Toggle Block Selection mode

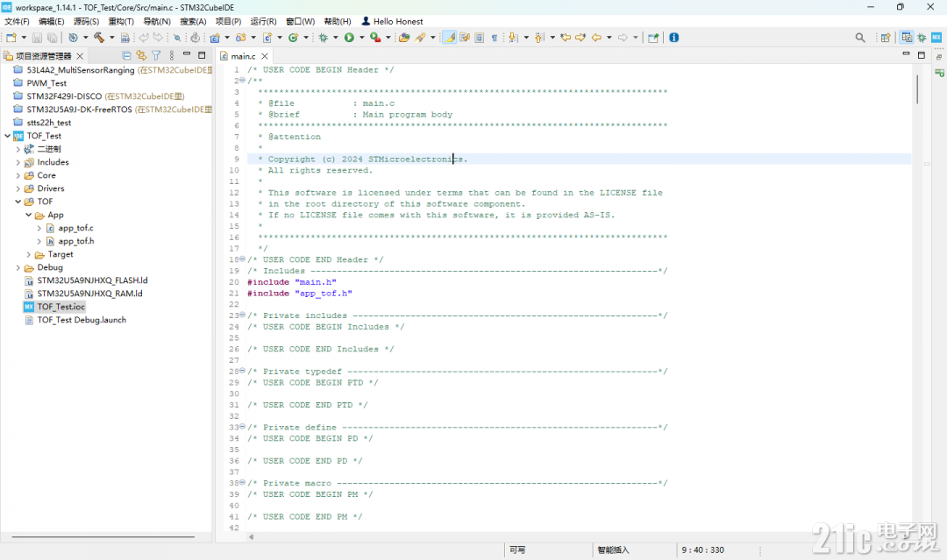(479, 38)
